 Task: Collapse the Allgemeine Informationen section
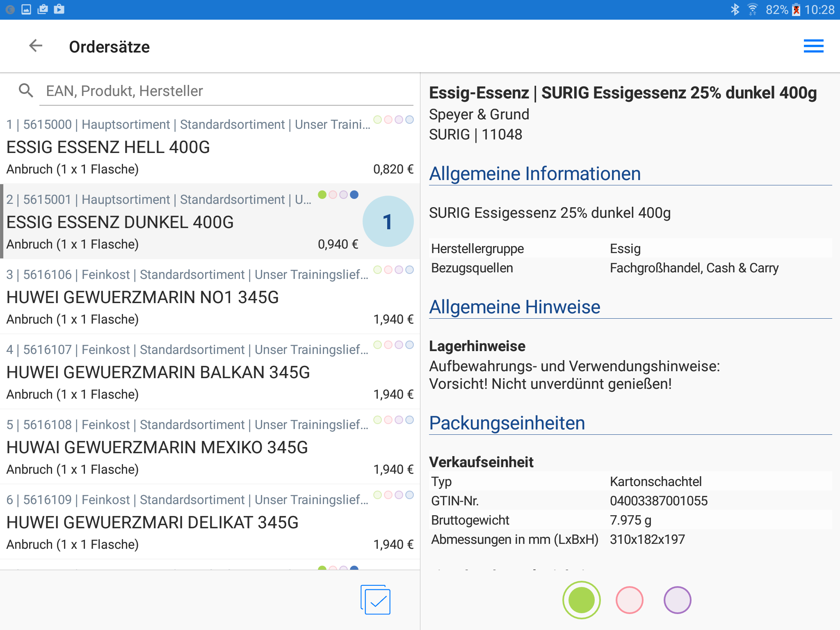pyautogui.click(x=535, y=173)
